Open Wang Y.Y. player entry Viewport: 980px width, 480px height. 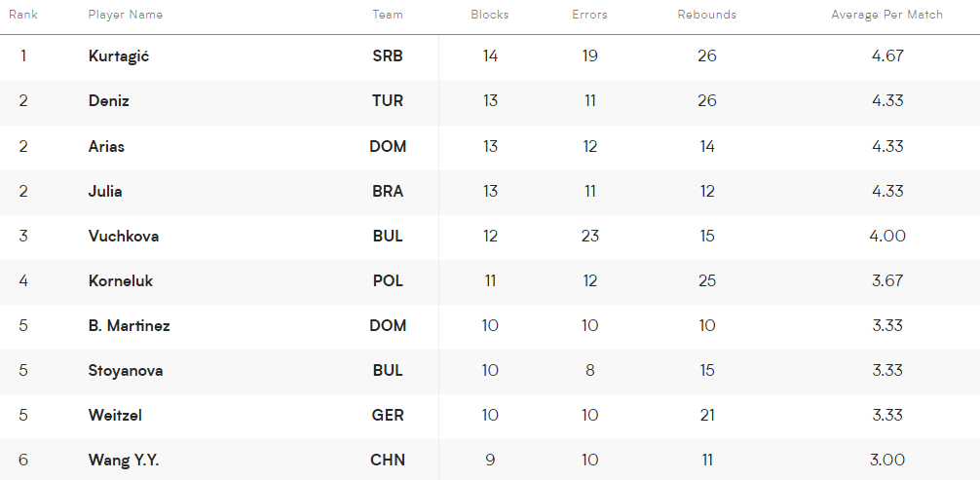click(x=124, y=461)
